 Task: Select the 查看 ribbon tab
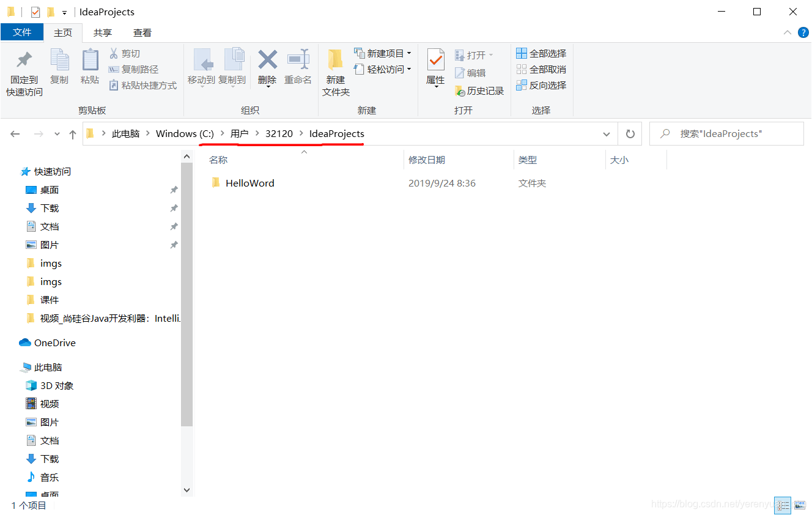[x=142, y=32]
